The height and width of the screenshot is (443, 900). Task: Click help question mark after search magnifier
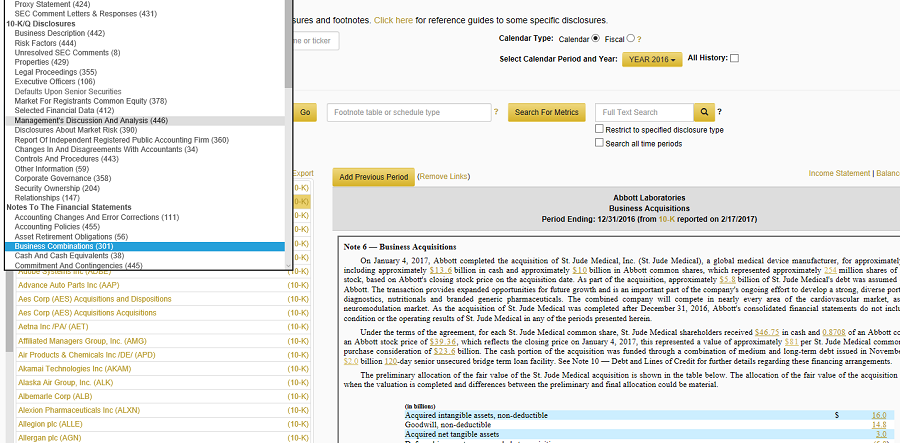[x=720, y=112]
